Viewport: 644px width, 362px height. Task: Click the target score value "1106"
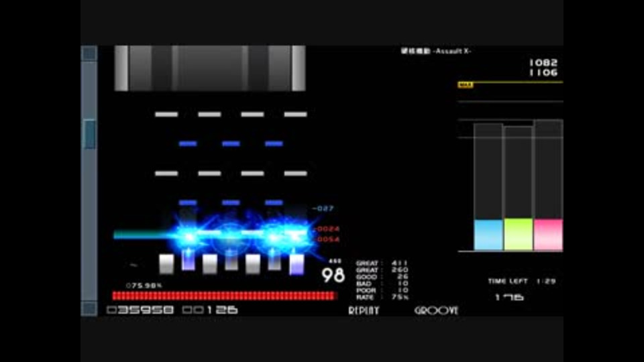coord(543,72)
